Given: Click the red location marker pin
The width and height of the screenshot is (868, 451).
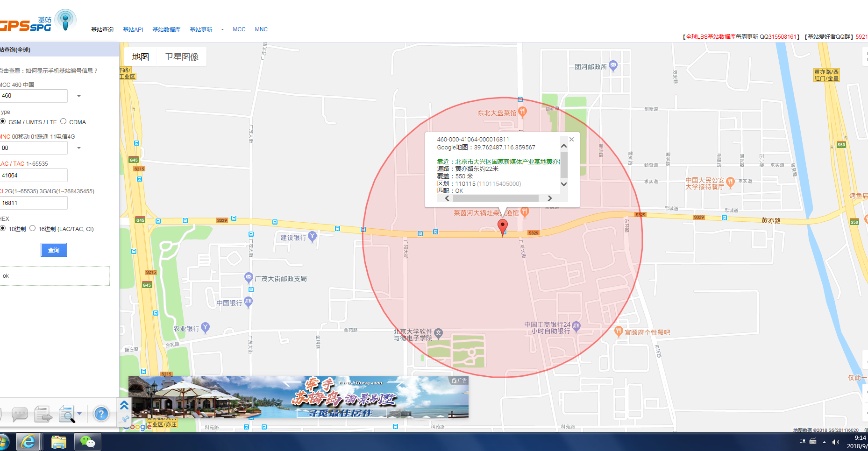Looking at the screenshot, I should pyautogui.click(x=503, y=227).
